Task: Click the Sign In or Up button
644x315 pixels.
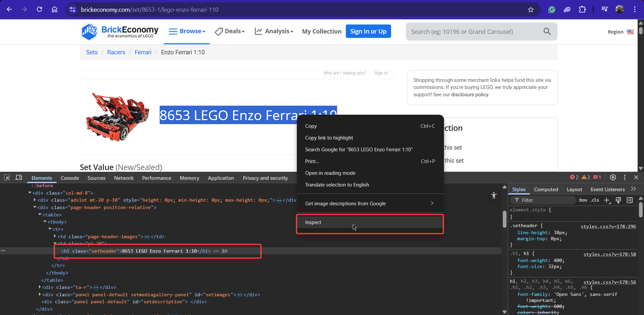Action: tap(368, 31)
